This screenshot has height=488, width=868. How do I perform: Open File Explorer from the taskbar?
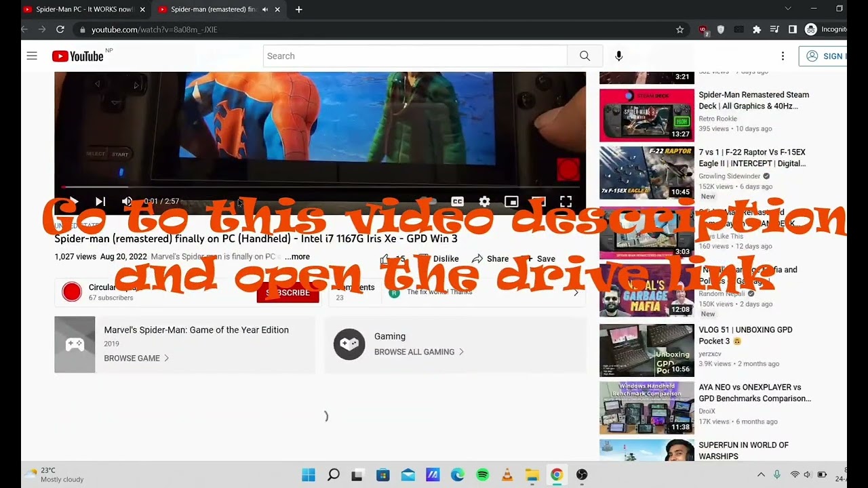coord(532,474)
